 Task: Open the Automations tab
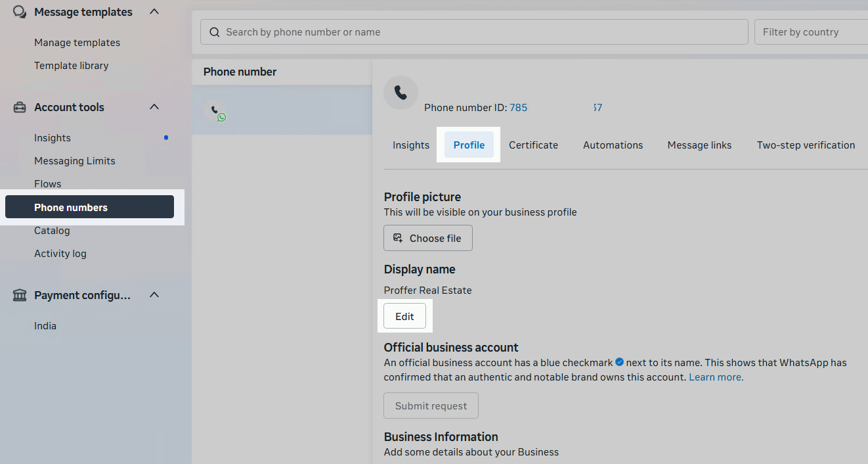pyautogui.click(x=613, y=145)
